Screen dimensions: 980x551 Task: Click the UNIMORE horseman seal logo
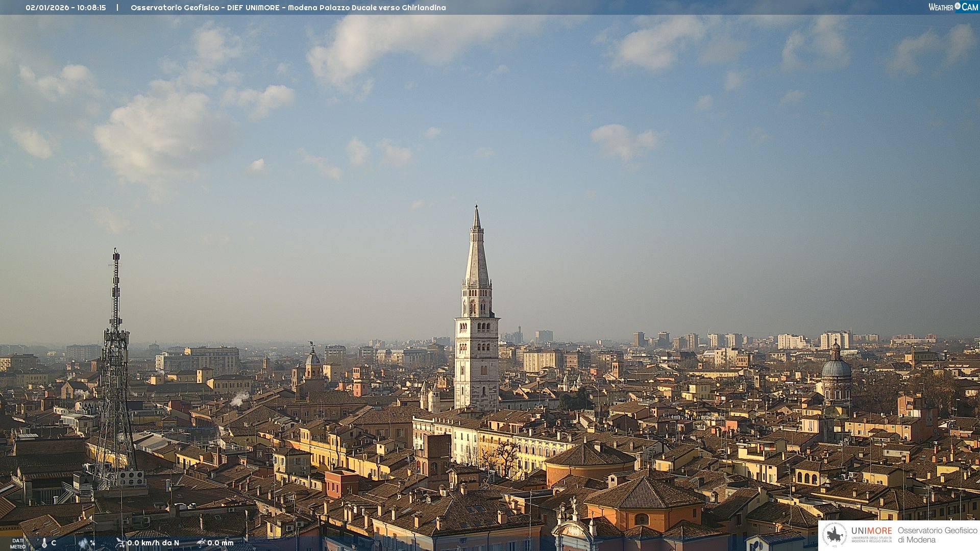[x=835, y=535]
